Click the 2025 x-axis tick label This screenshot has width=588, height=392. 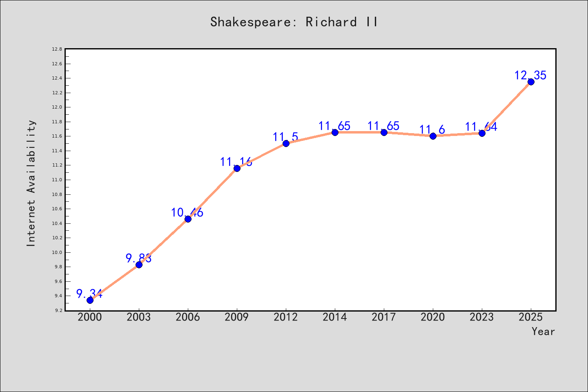click(531, 317)
